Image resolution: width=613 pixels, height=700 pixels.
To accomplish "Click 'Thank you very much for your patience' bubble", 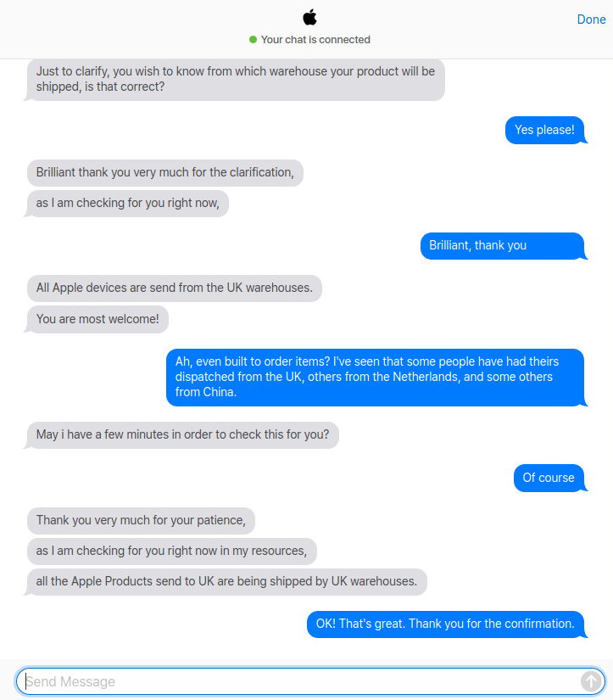I will [141, 520].
